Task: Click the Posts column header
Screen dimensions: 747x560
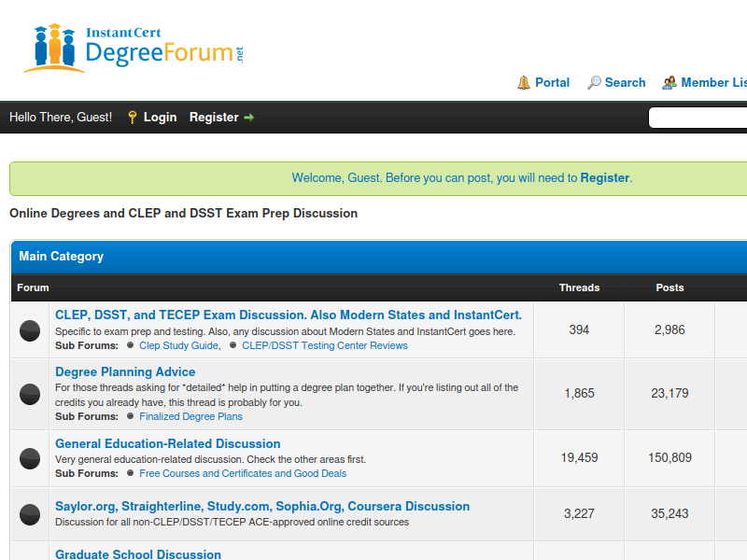Action: 669,287
